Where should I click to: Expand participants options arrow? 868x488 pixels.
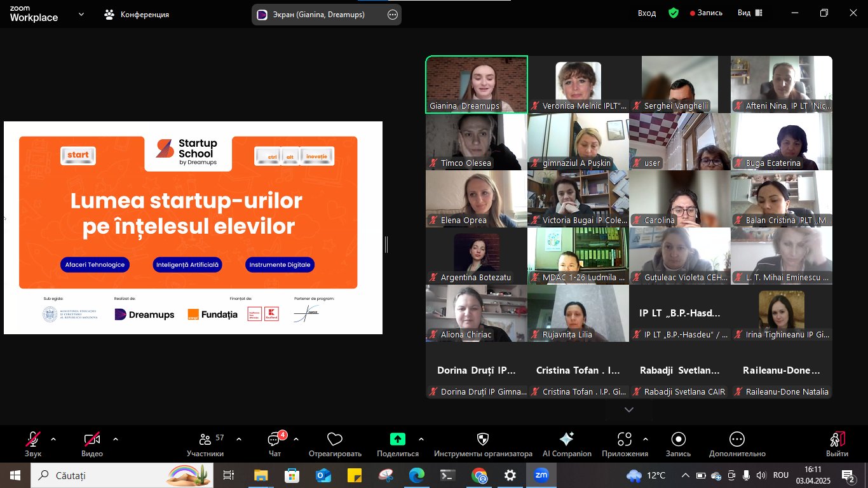point(239,439)
